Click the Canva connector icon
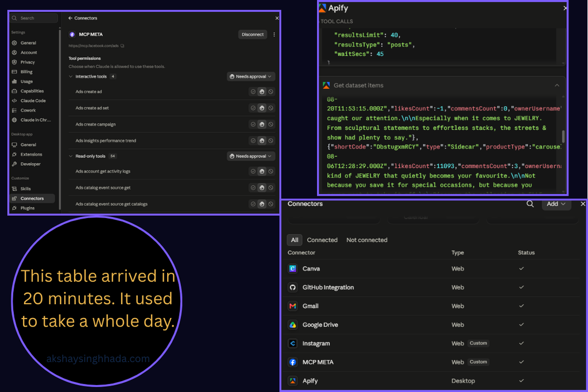Image resolution: width=588 pixels, height=392 pixels. 293,269
